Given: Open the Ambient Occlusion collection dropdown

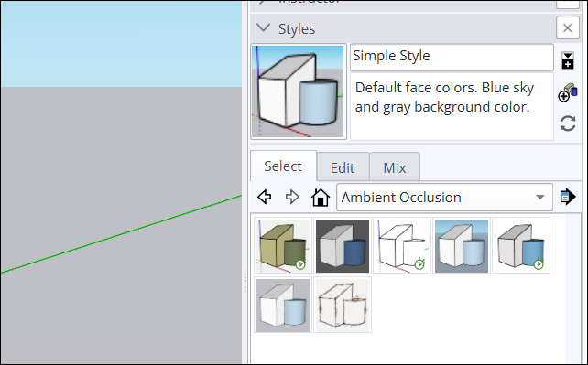Looking at the screenshot, I should [444, 198].
